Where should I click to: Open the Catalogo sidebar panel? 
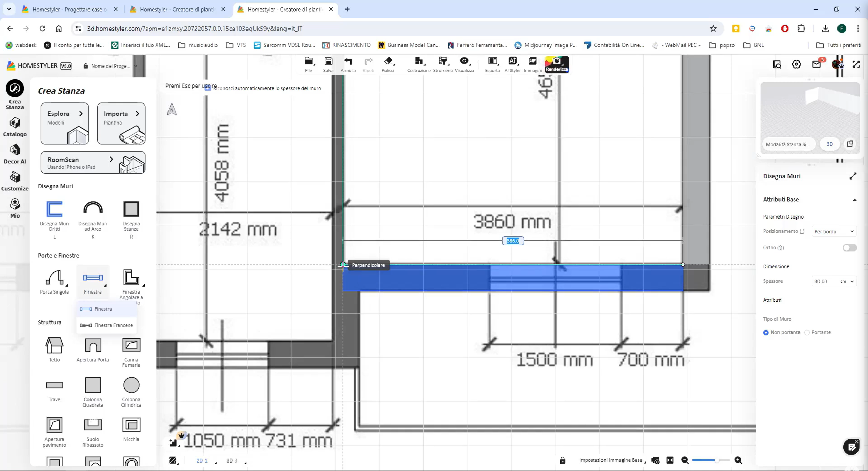pos(15,127)
